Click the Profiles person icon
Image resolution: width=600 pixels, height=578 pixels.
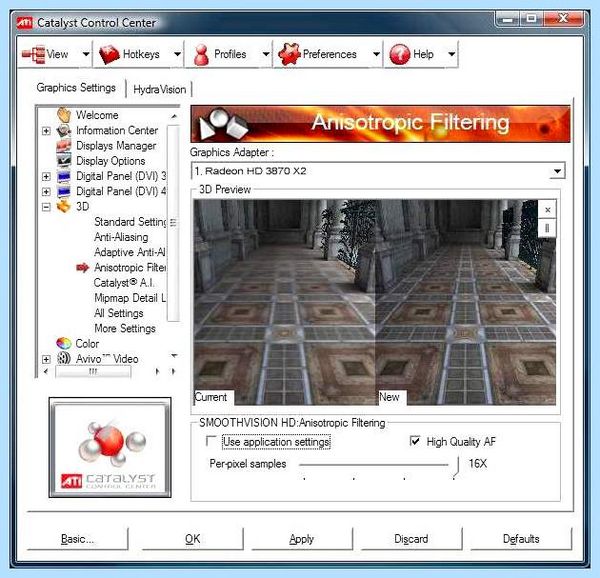tap(201, 55)
